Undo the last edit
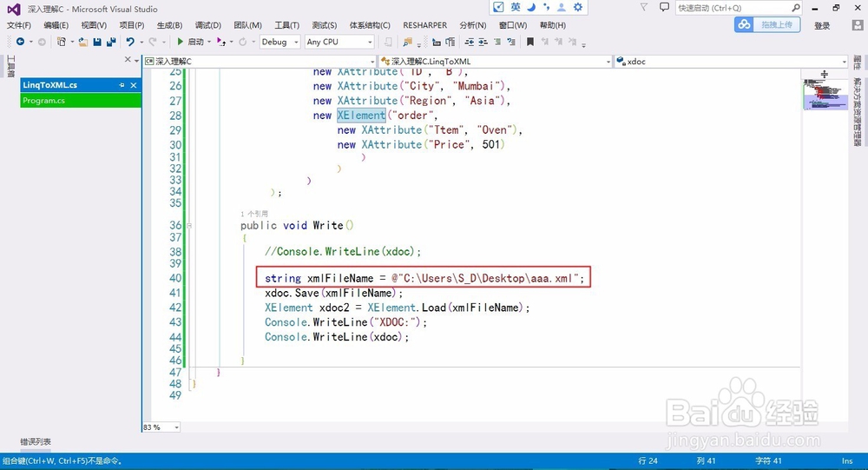Screen dimensions: 868x470 pos(130,42)
